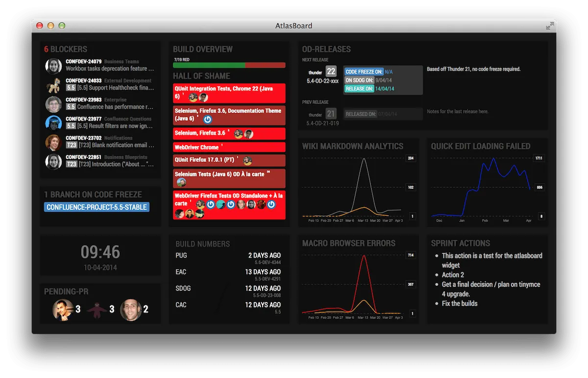This screenshot has width=588, height=378.
Task: Click the red figure pending-PR avatar
Action: [97, 309]
